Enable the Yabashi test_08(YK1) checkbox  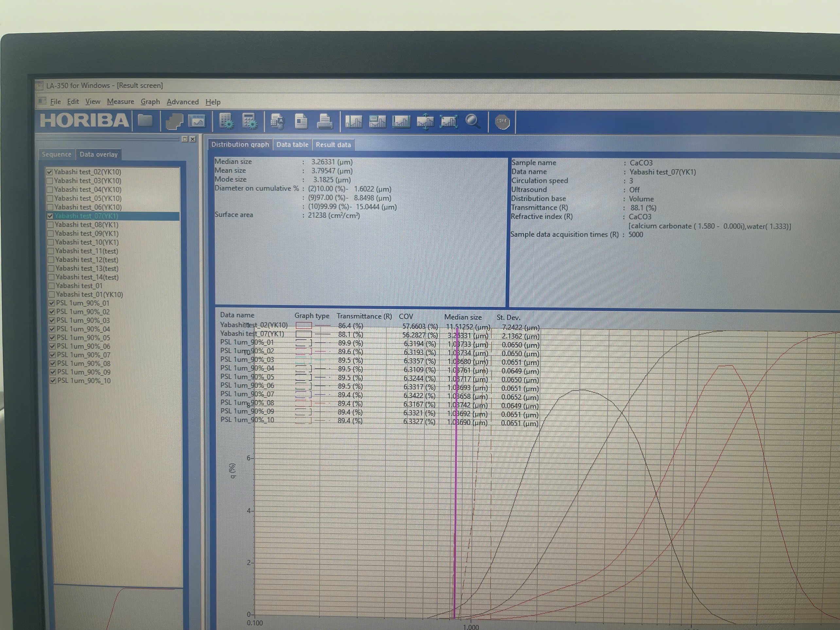point(50,225)
